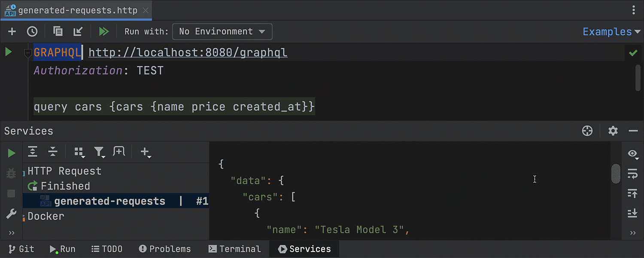Screen dimensions: 644x258
Task: Click the Expand All icon in Services
Action: [x=33, y=151]
